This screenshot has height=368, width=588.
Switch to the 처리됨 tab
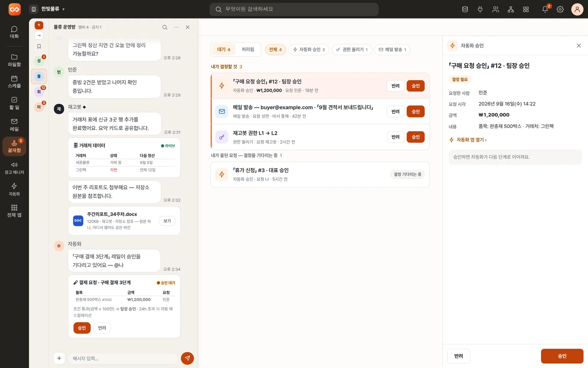click(248, 50)
